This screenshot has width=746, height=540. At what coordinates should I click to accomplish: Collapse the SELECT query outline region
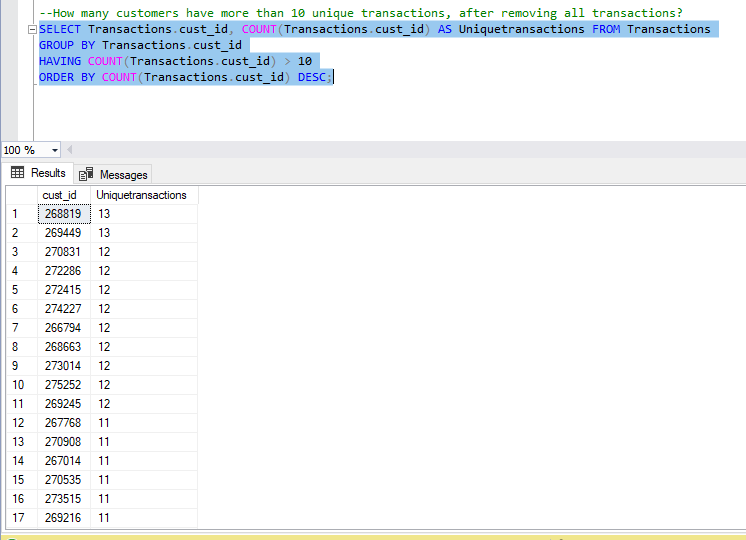point(32,29)
